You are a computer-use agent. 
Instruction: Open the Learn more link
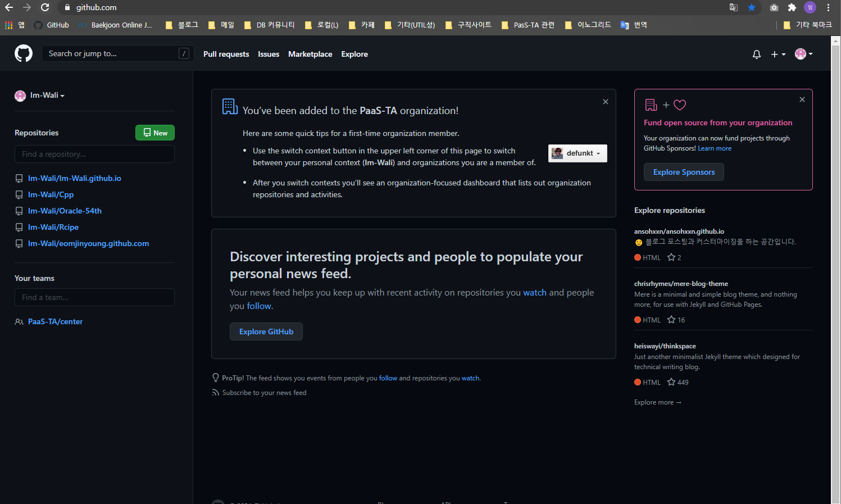pos(715,148)
